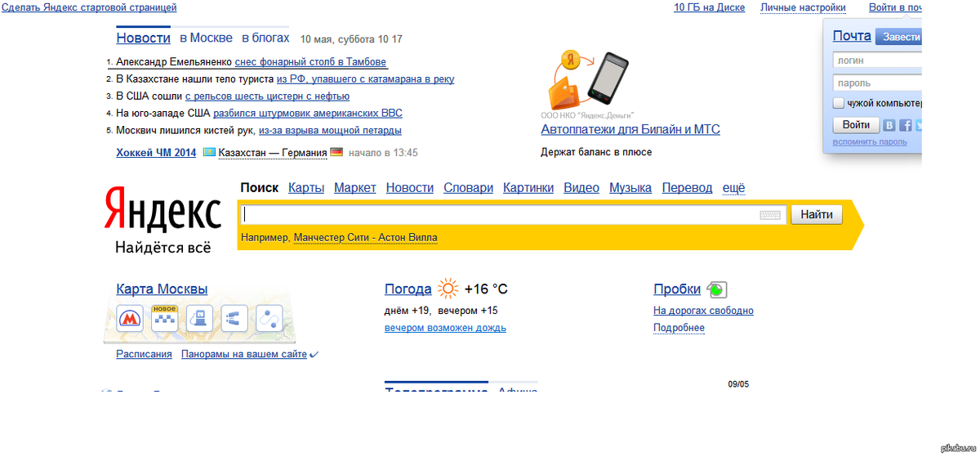The image size is (980, 457).
Task: Tick the чужой компьютер checkbox
Action: click(x=838, y=103)
